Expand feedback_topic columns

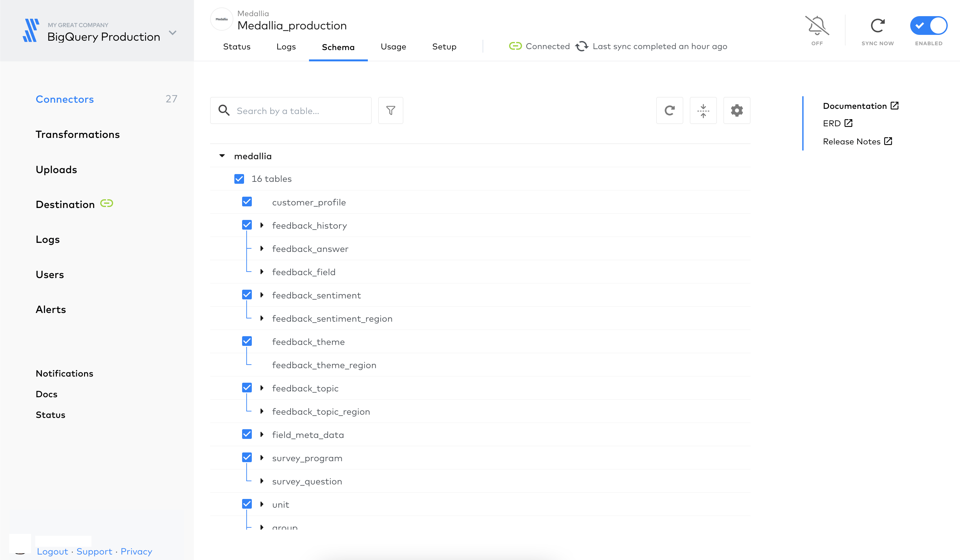(x=262, y=388)
